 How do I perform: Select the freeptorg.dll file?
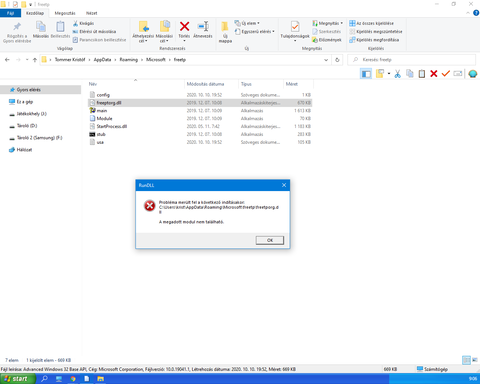coord(200,103)
